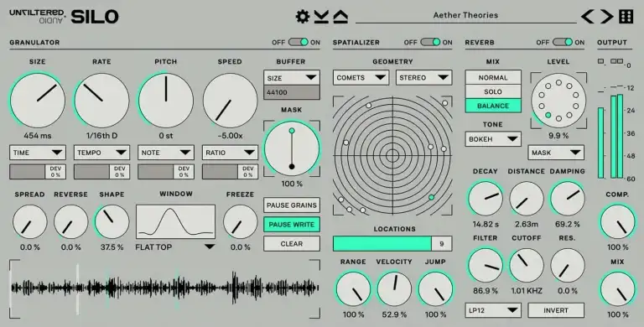Click the Cutoff knob

526,266
